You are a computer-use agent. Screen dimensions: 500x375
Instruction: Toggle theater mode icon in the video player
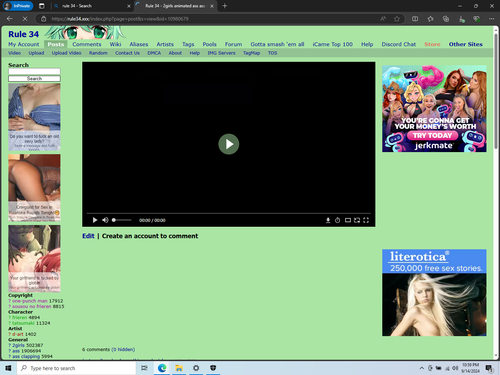click(x=348, y=220)
